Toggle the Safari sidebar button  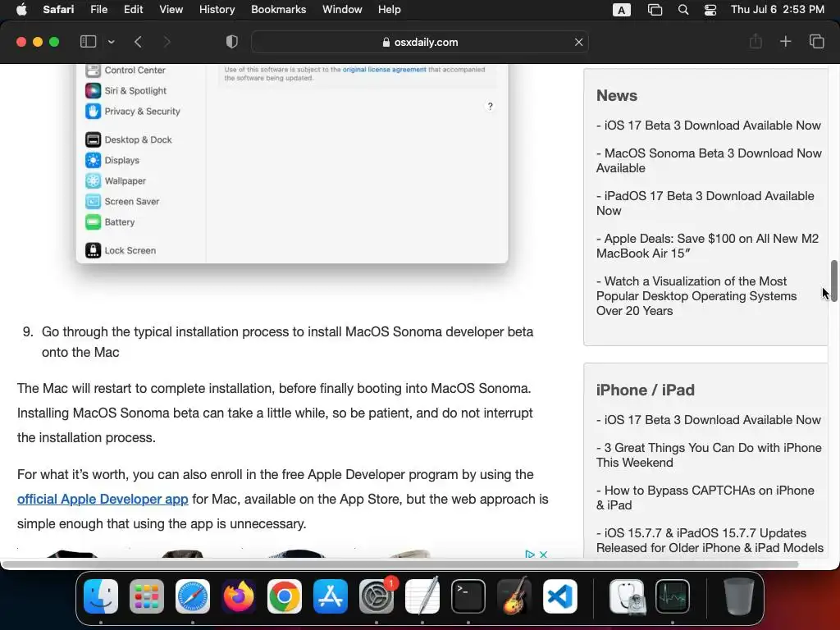(x=88, y=42)
